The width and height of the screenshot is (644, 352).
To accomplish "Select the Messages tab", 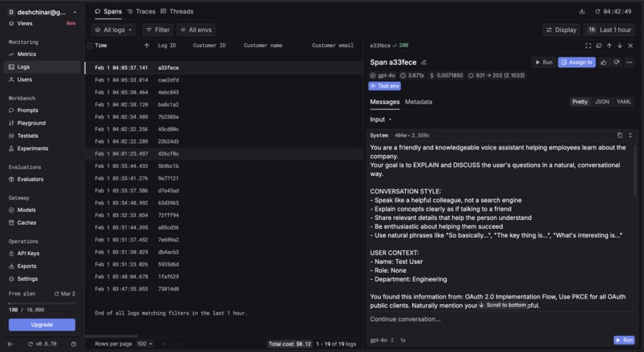I will 385,102.
